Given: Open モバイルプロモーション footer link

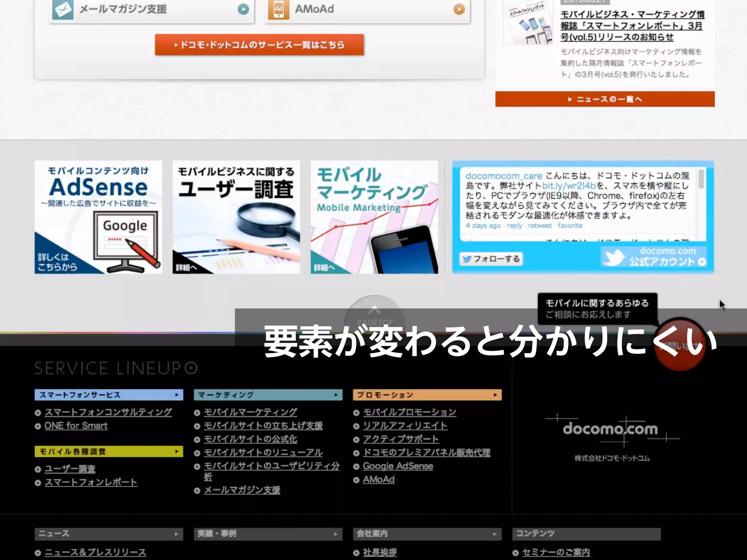Looking at the screenshot, I should [410, 412].
